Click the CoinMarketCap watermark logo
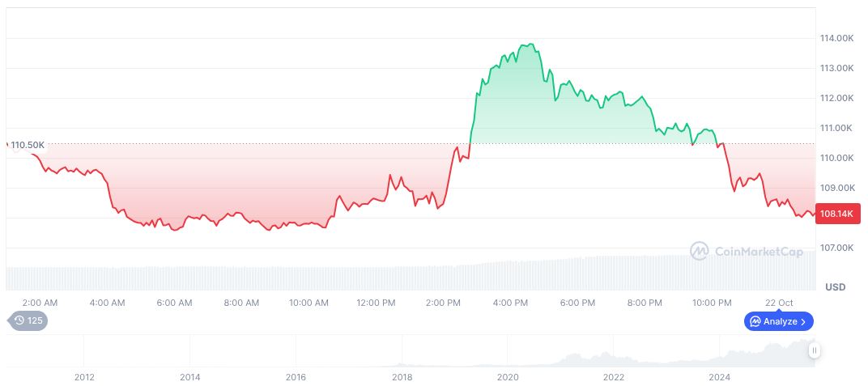This screenshot has height=386, width=868. coord(746,252)
